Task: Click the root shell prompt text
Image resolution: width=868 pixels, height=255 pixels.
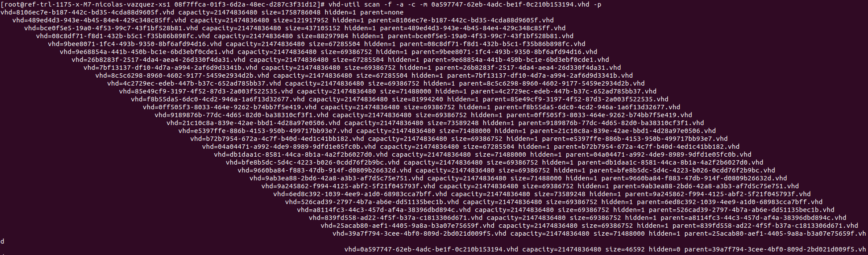Action: [163, 4]
